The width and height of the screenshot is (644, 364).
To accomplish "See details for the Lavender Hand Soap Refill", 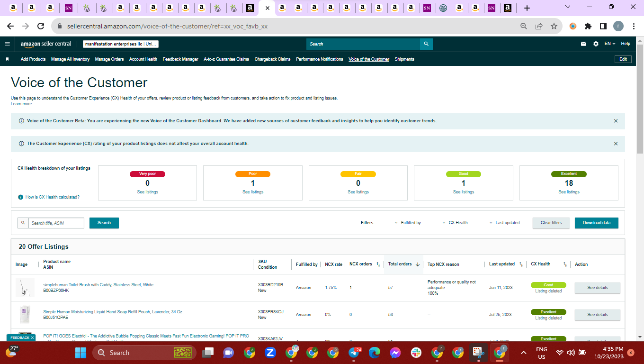I will point(597,315).
